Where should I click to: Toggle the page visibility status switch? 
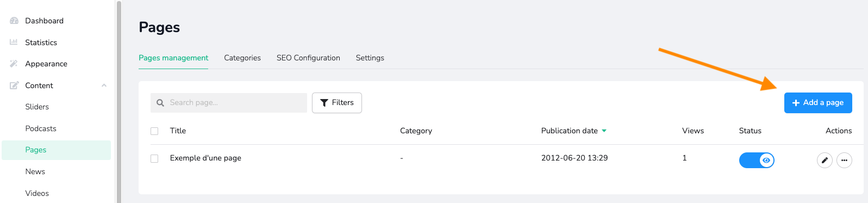(757, 160)
